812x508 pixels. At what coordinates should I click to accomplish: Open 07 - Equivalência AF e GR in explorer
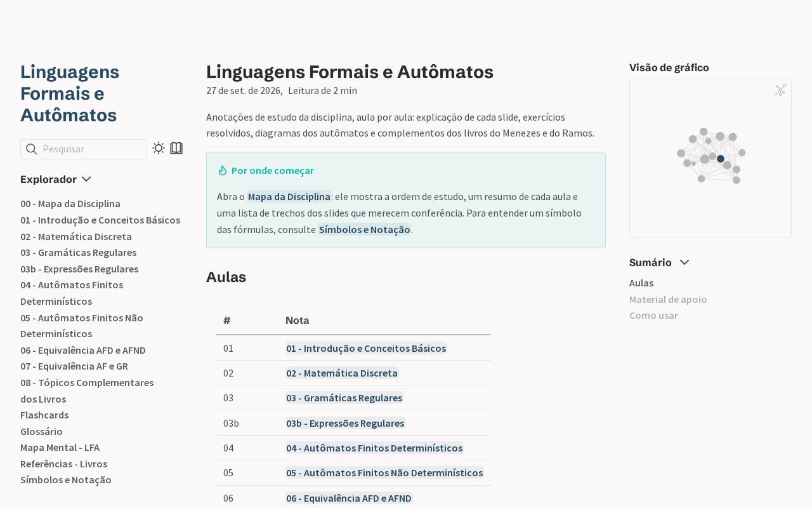click(x=74, y=366)
